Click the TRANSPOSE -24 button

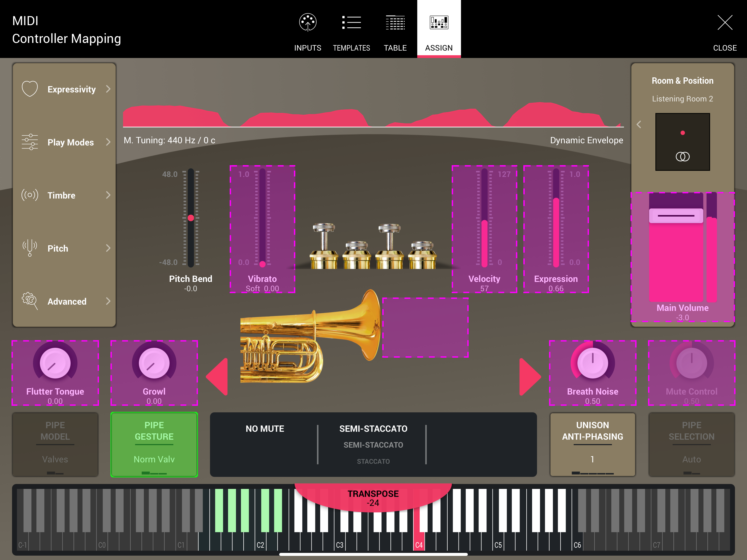tap(373, 498)
